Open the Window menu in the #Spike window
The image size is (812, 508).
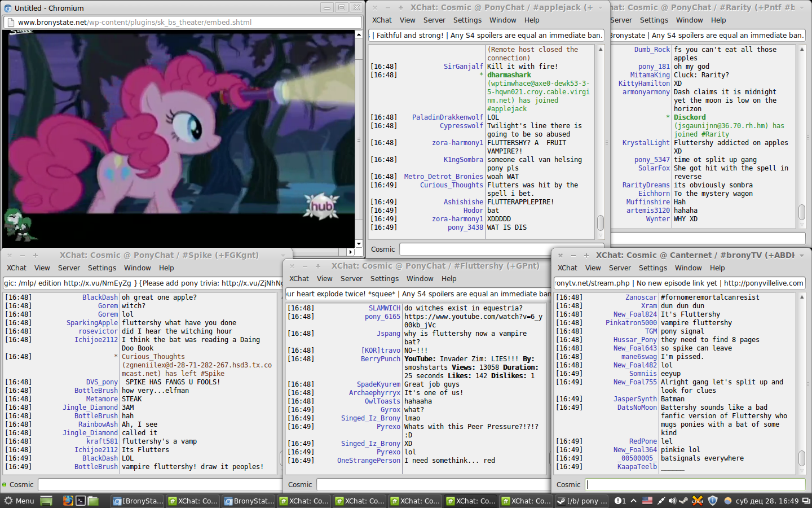click(138, 268)
